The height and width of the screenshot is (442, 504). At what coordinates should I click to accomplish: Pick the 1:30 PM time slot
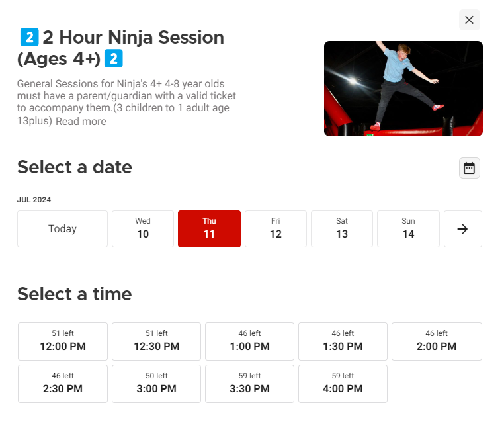click(x=343, y=341)
